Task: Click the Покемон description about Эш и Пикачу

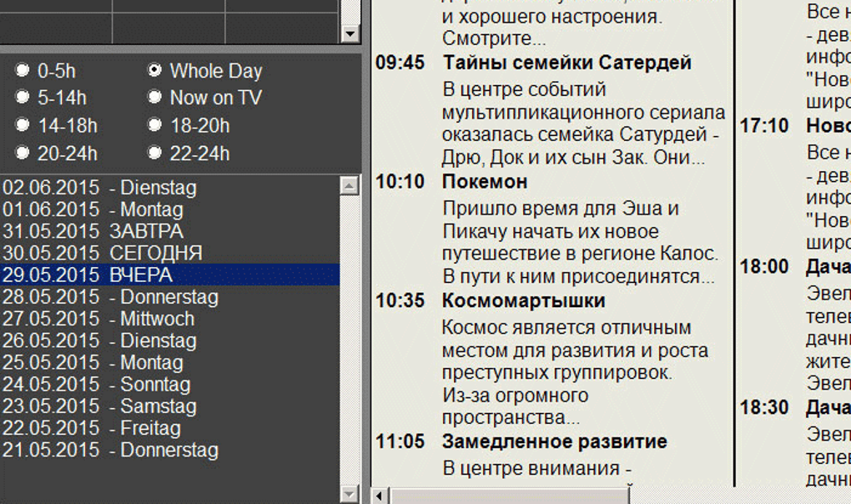Action: pos(580,243)
